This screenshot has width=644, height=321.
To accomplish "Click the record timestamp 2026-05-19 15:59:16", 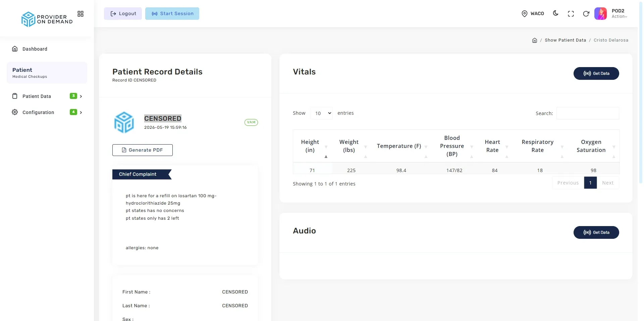I will point(165,127).
